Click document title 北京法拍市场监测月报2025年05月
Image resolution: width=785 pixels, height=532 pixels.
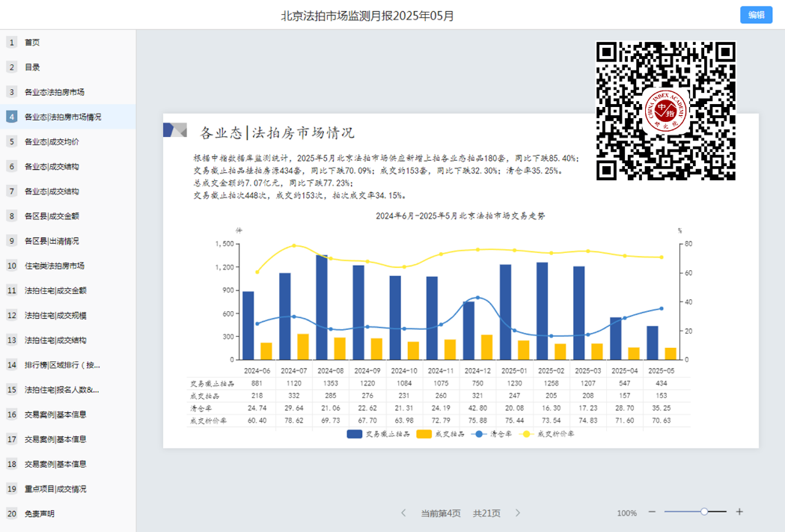pyautogui.click(x=367, y=16)
